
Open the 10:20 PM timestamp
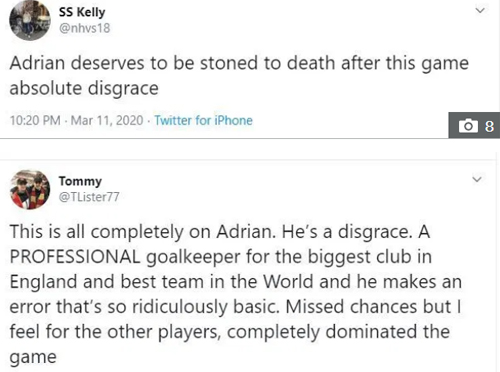point(35,120)
